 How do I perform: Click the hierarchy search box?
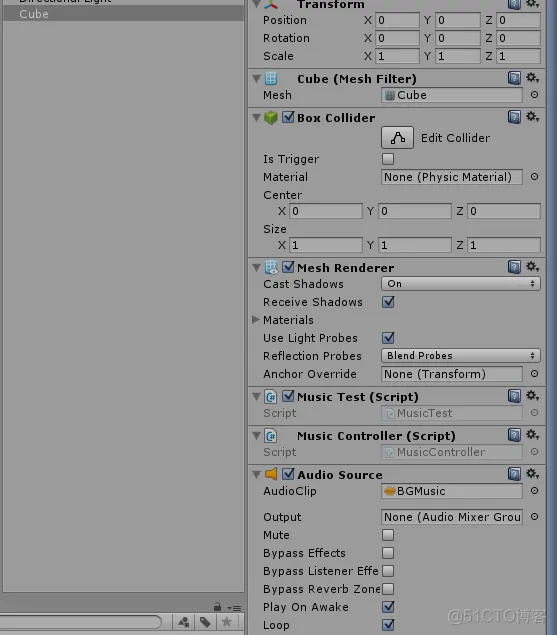tap(81, 622)
